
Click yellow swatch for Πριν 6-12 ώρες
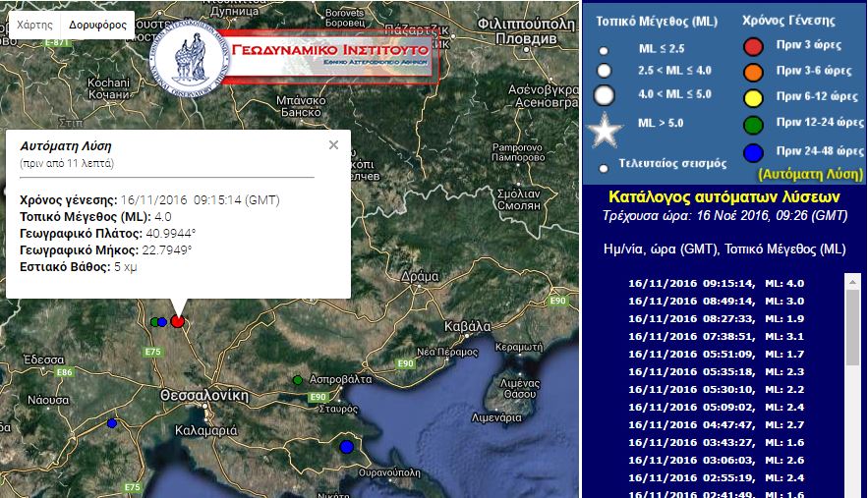(753, 97)
